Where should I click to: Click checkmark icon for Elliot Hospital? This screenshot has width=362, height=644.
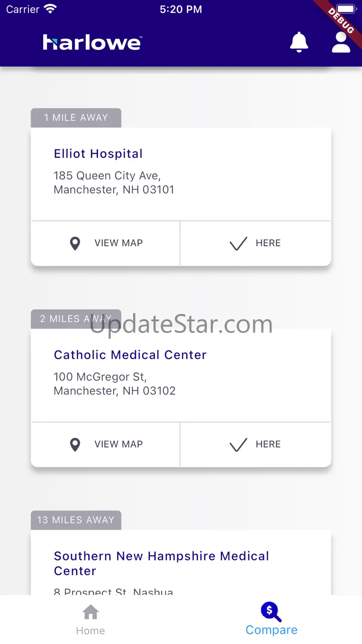(238, 243)
